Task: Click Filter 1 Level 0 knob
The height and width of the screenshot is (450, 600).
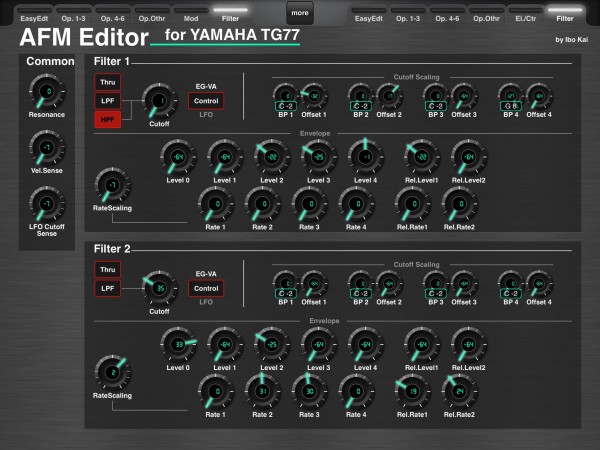Action: coord(178,157)
